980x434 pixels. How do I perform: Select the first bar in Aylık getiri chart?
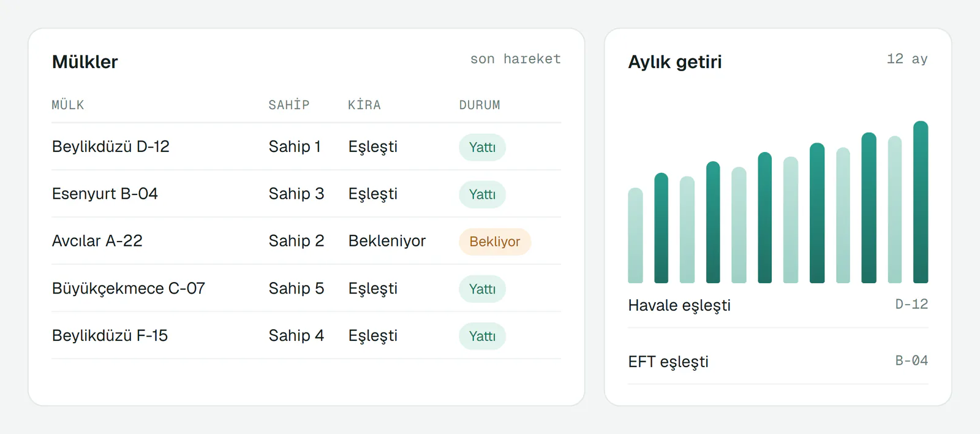636,235
